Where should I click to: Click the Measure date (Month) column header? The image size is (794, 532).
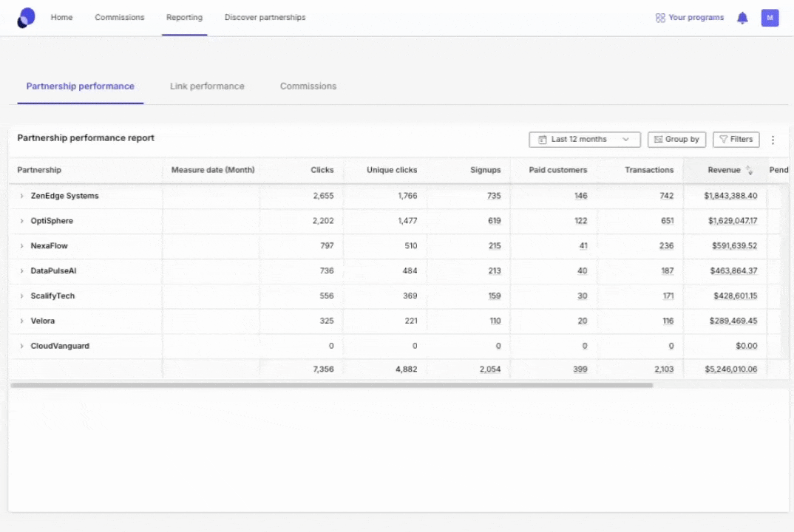213,170
